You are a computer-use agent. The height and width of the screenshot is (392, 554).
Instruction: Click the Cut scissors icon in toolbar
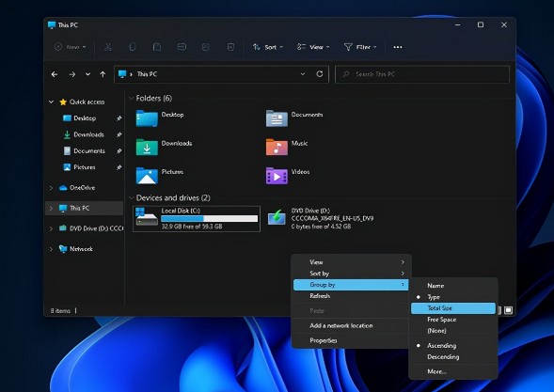point(108,47)
